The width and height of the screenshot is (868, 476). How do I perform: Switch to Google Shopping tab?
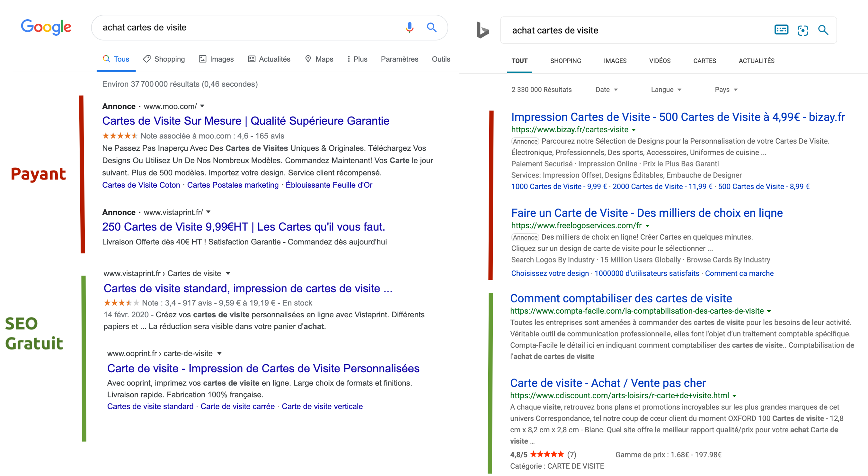click(164, 59)
